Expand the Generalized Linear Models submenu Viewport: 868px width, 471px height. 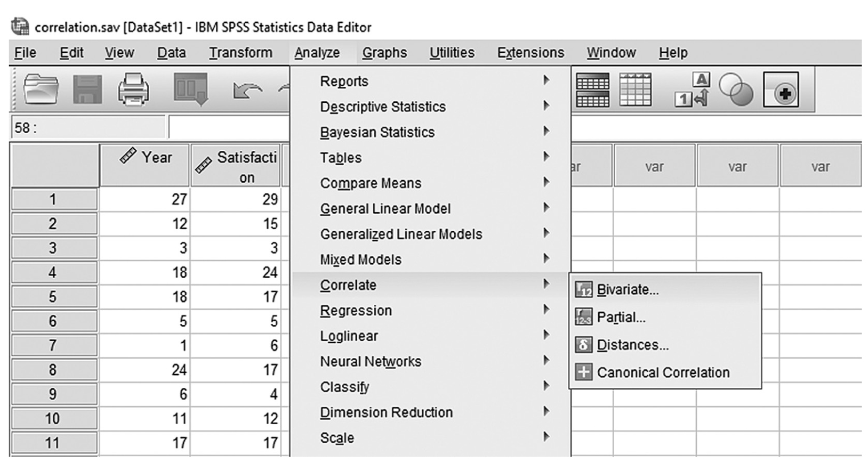(431, 234)
